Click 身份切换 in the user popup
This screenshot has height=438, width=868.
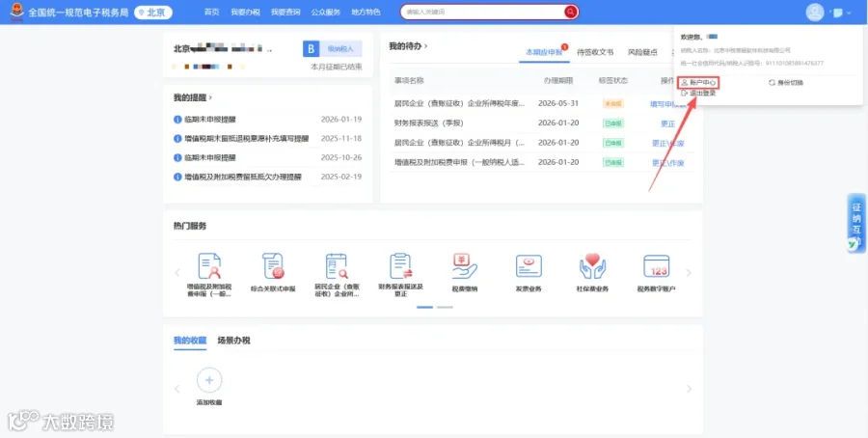click(785, 83)
